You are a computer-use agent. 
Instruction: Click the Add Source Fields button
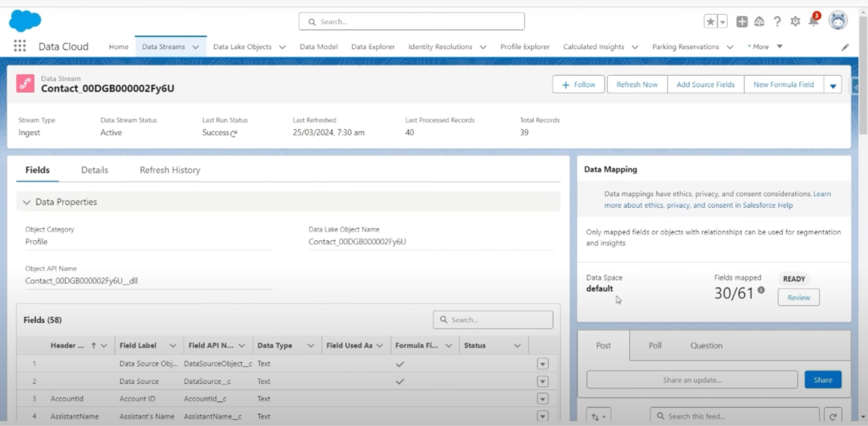point(705,85)
